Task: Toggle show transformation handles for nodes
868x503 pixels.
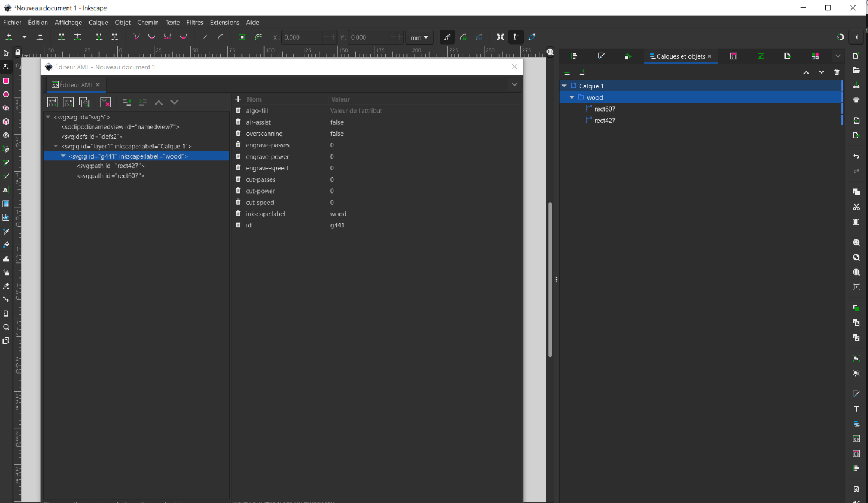Action: [x=501, y=37]
